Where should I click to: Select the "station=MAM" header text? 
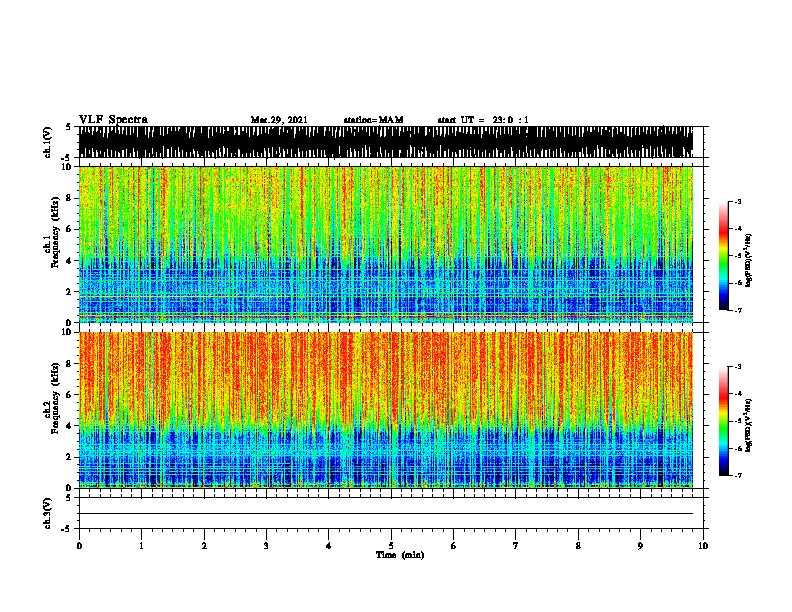(373, 120)
